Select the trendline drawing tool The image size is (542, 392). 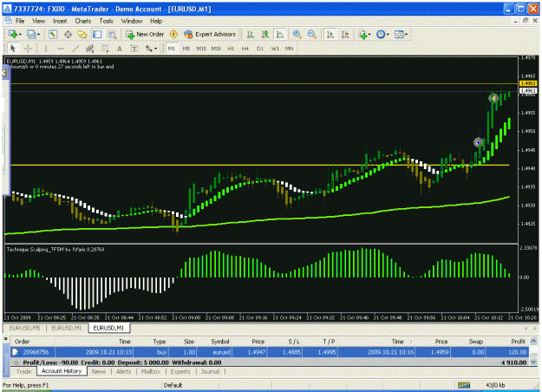tap(75, 49)
